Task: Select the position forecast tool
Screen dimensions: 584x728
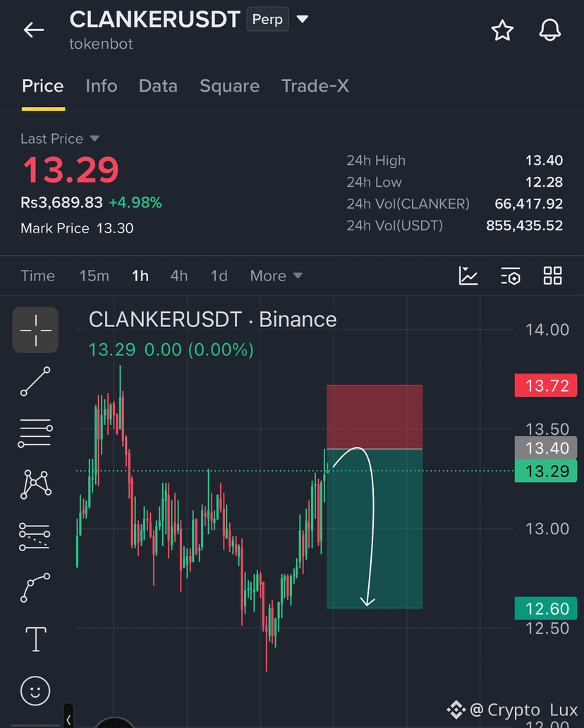Action: point(35,536)
